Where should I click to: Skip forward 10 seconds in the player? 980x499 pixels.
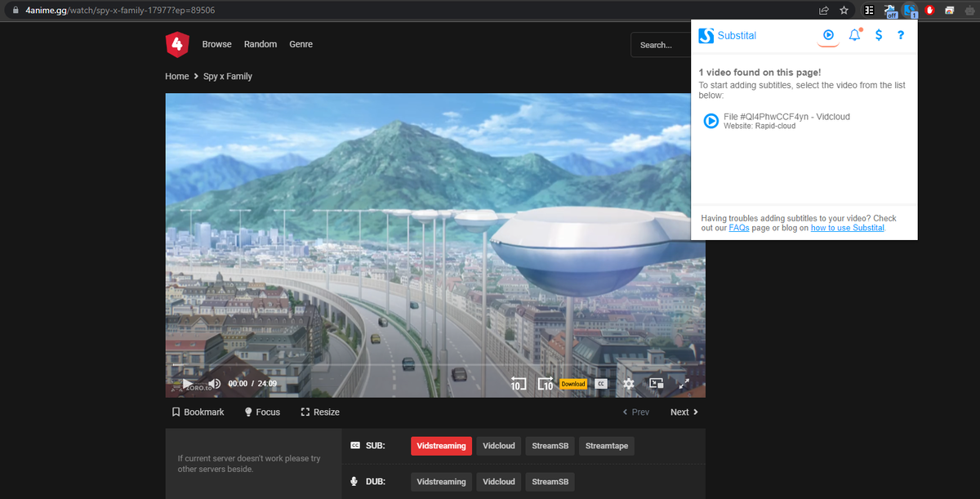(546, 383)
